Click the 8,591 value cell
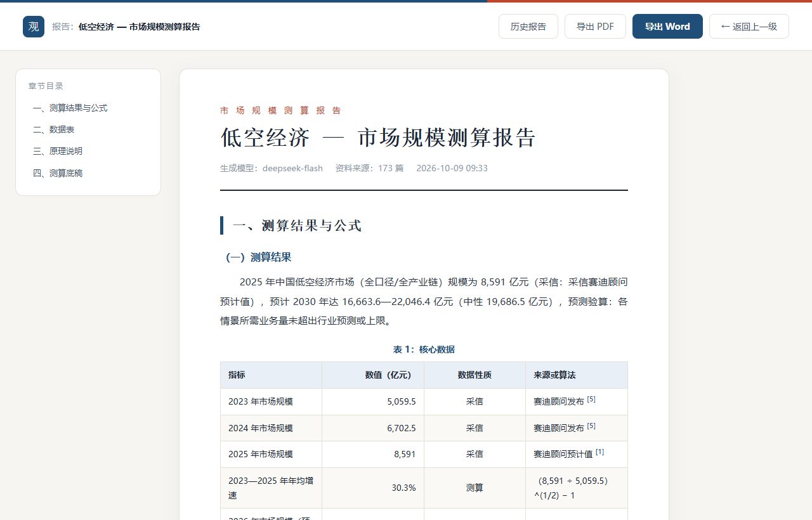This screenshot has height=520, width=812. (x=373, y=454)
